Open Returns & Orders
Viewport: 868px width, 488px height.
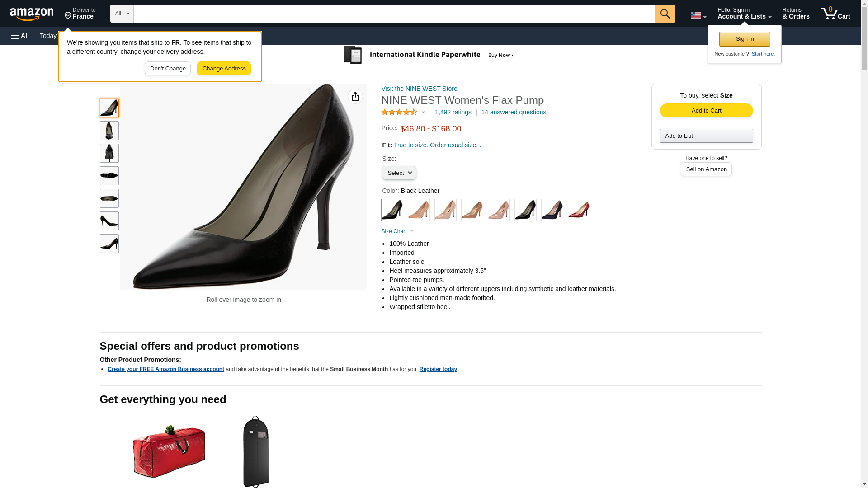click(x=796, y=14)
